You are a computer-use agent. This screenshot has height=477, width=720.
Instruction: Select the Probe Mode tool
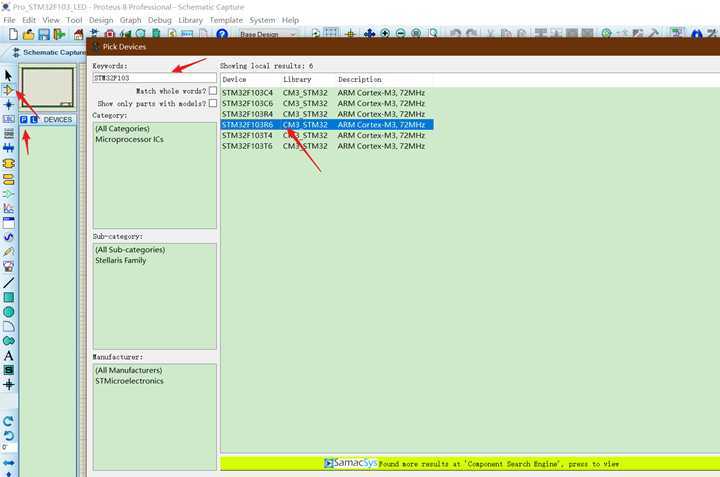pos(8,252)
